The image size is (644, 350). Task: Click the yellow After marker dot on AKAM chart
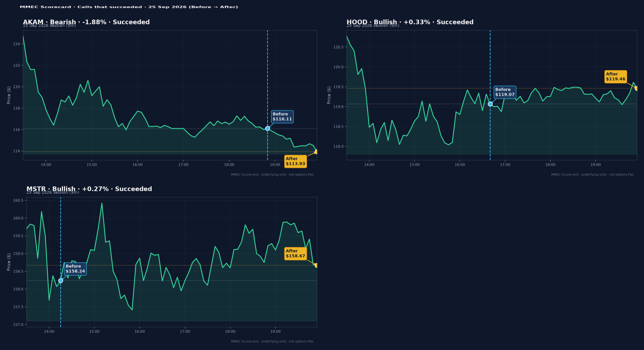(x=316, y=152)
